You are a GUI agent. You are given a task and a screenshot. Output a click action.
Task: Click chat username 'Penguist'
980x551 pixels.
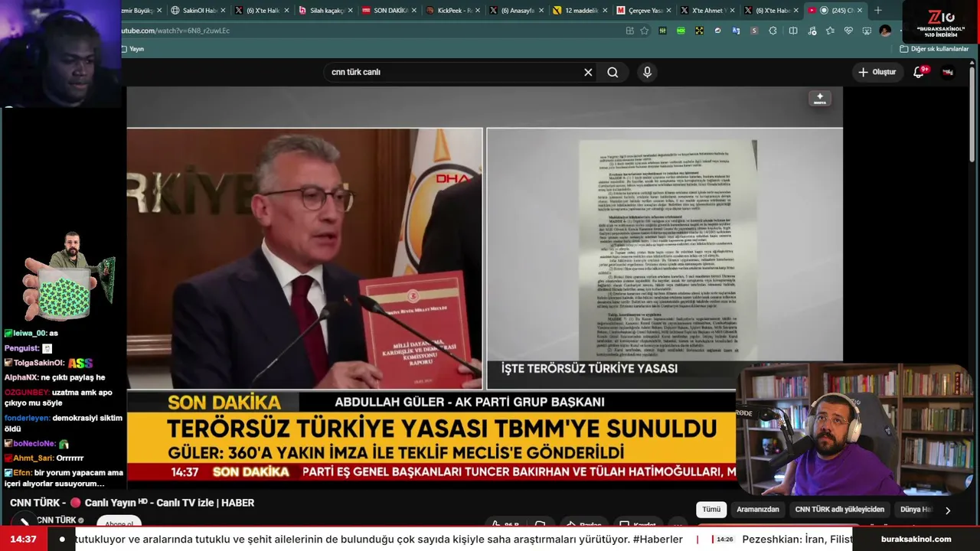click(x=21, y=348)
